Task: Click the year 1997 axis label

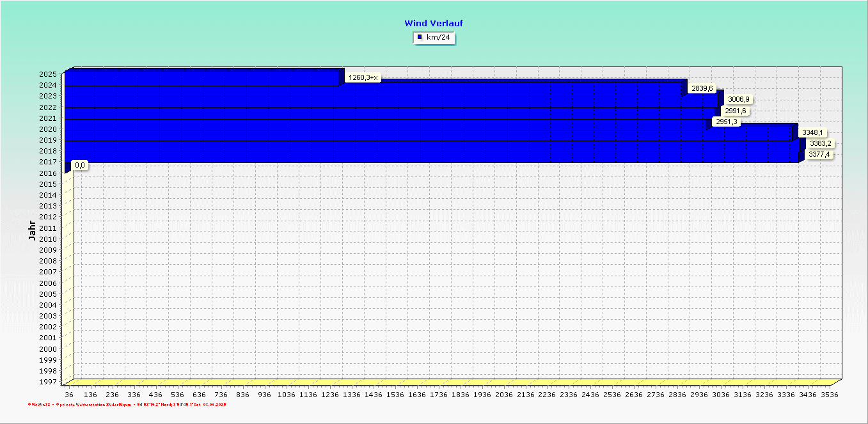Action: [x=48, y=382]
